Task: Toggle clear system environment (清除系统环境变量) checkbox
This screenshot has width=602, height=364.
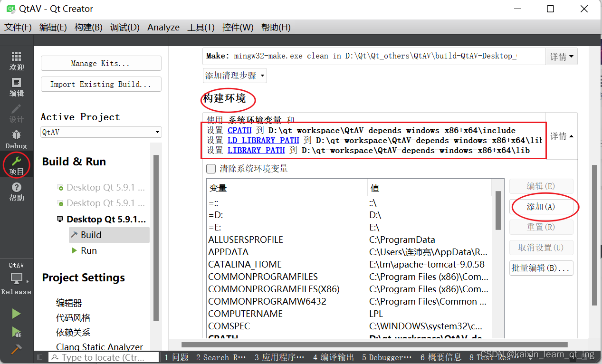Action: tap(211, 169)
